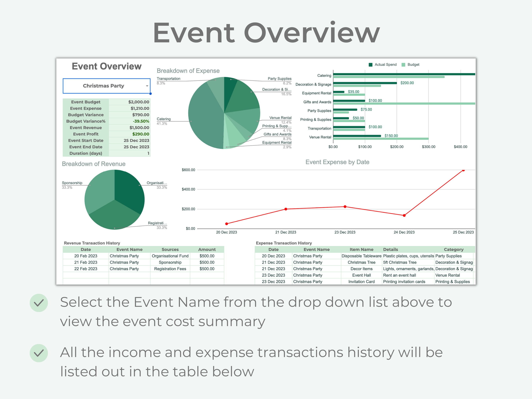Select the Event Budget value cell

coord(139,102)
